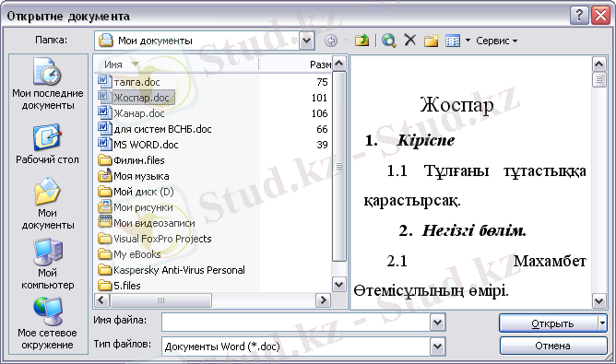
Task: Click the Отмена button
Action: point(553,346)
